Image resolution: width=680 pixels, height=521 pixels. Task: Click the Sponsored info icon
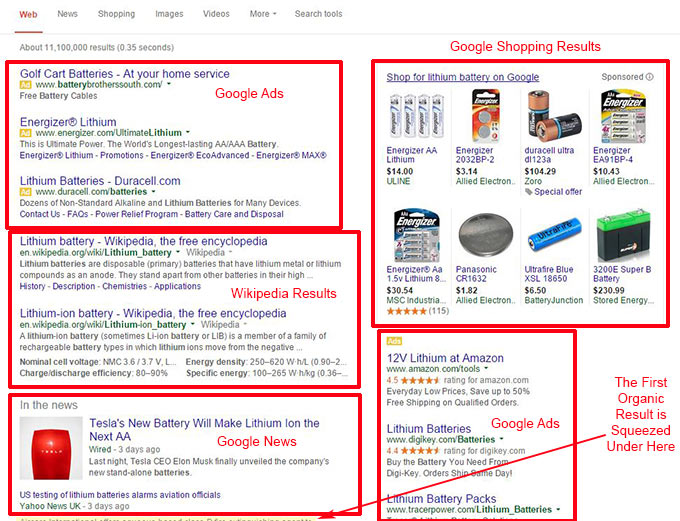click(650, 77)
